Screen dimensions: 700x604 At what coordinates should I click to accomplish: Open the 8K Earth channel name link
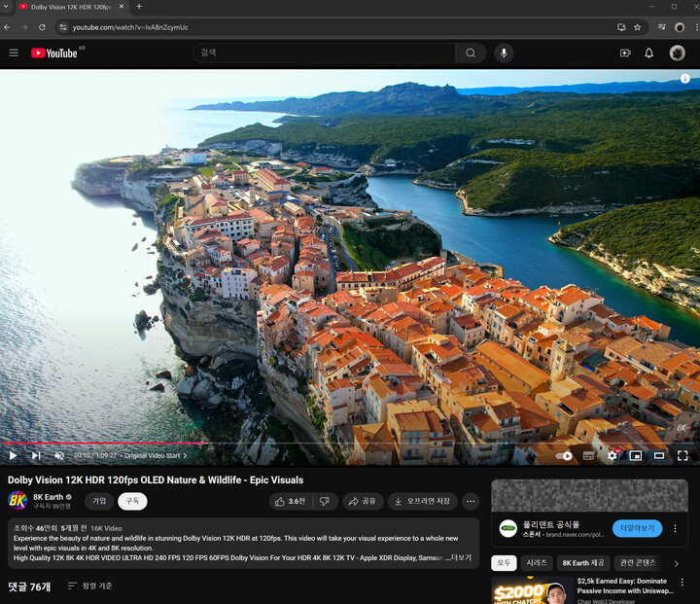48,497
